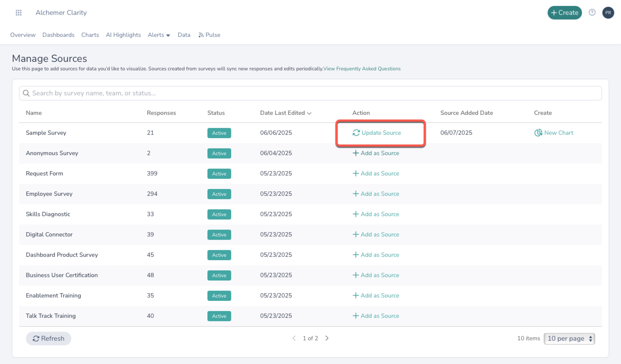
Task: Switch to AI Highlights tab
Action: [x=123, y=35]
